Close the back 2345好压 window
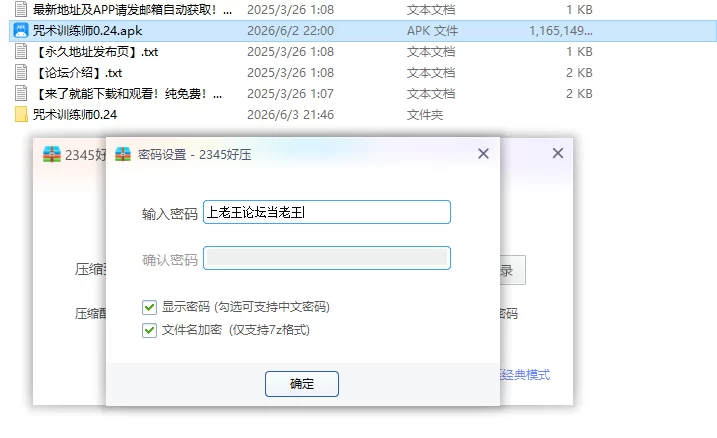Screen dimensions: 717x438 point(558,153)
